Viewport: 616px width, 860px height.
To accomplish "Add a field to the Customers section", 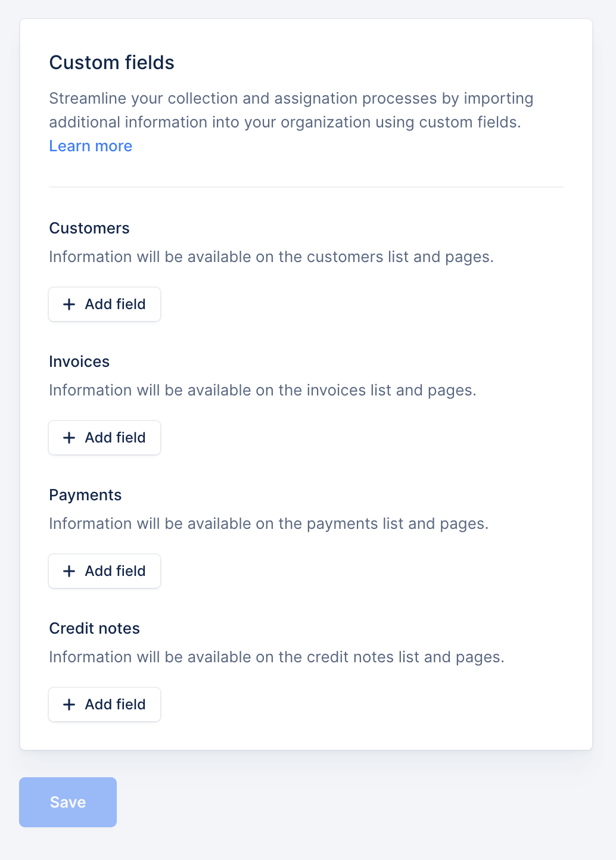I will [105, 304].
